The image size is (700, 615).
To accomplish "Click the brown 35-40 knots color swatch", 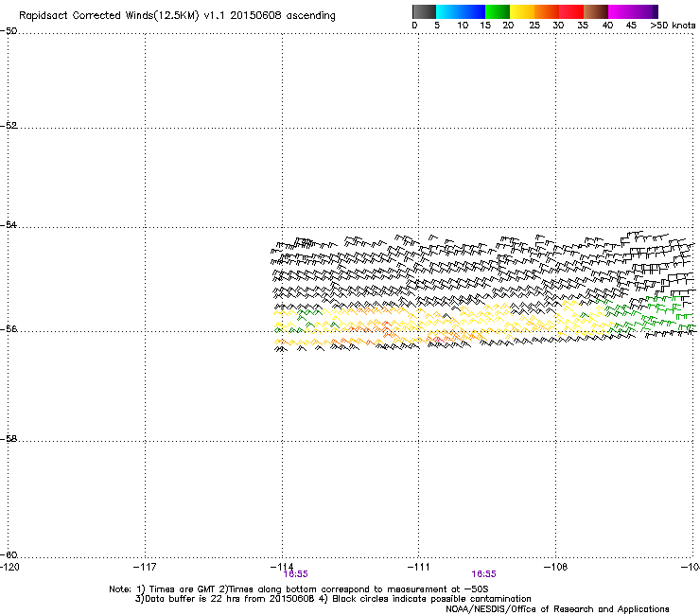I will click(596, 11).
